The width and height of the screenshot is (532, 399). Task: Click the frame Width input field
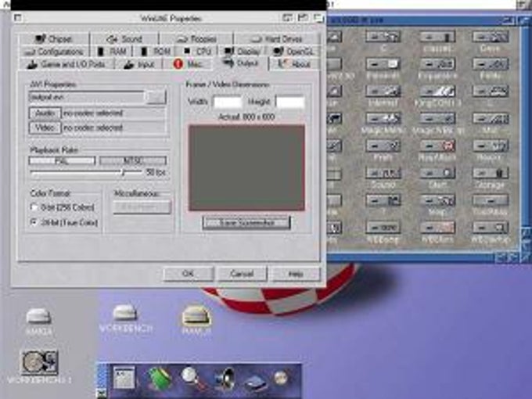point(228,102)
